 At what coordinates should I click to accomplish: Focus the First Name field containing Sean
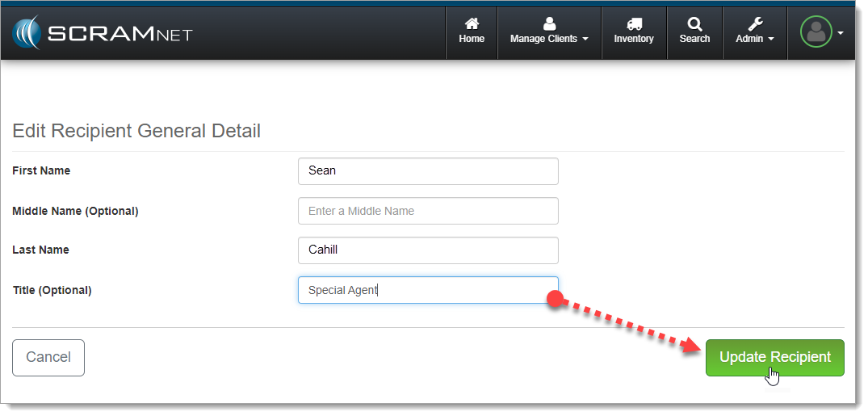(x=428, y=171)
